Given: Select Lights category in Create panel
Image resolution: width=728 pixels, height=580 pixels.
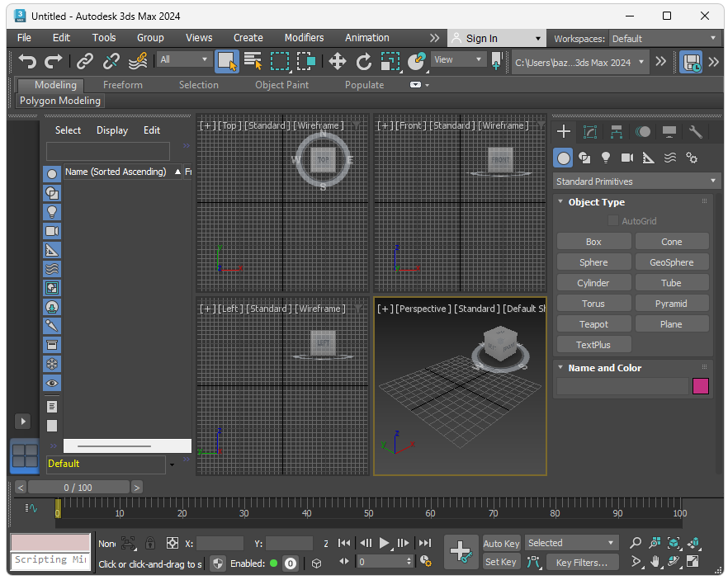Looking at the screenshot, I should tap(606, 158).
